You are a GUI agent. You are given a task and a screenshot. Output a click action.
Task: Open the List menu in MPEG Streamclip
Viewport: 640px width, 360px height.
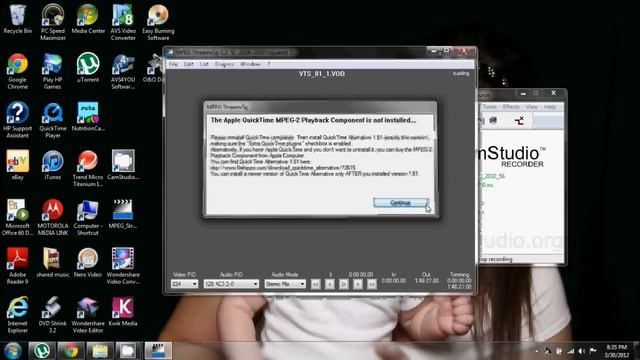pyautogui.click(x=204, y=64)
